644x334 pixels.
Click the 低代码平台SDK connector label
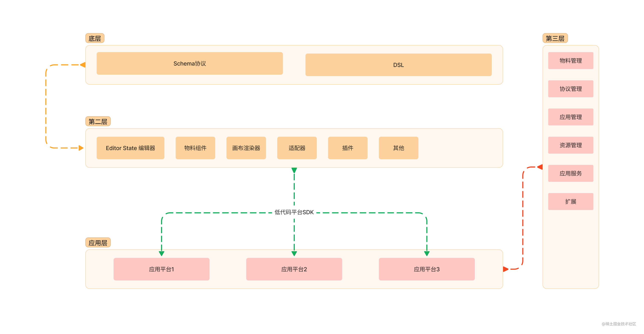tap(294, 212)
